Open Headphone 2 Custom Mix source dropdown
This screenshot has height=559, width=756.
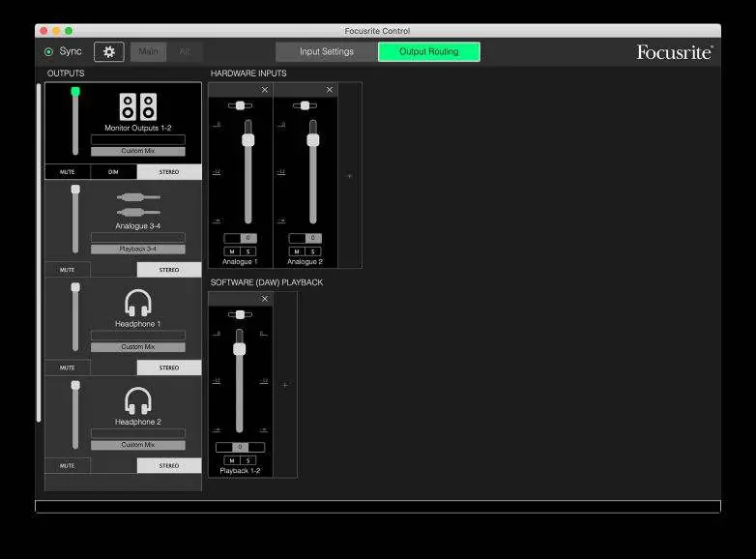[138, 445]
